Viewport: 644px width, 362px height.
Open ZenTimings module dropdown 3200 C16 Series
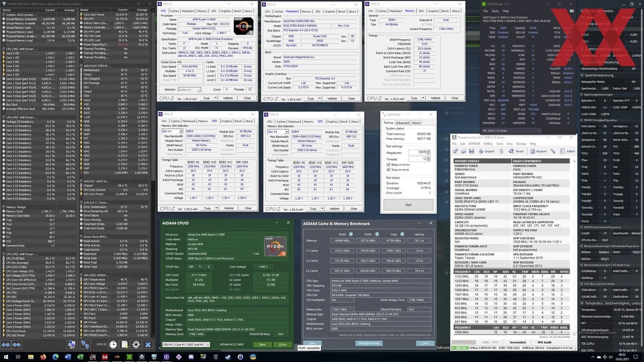[510, 131]
